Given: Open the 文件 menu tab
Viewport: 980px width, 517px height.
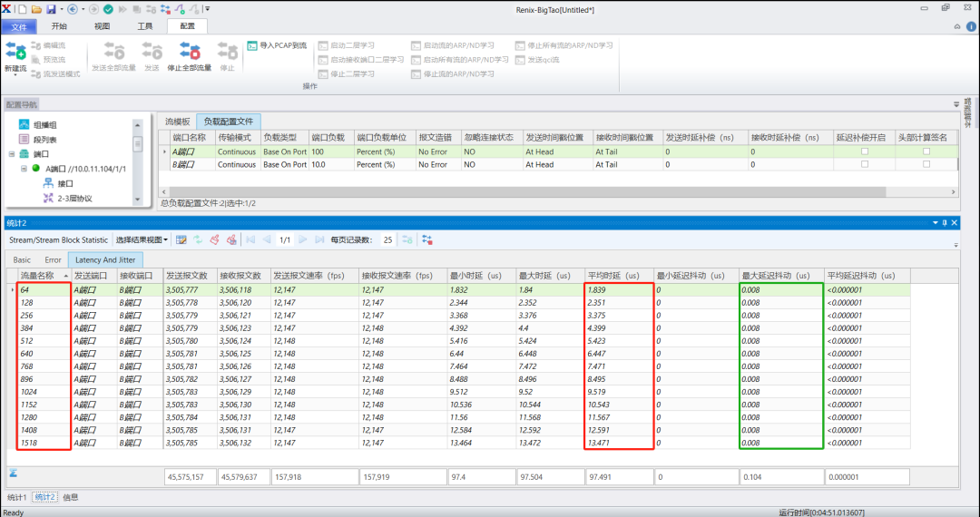Looking at the screenshot, I should (x=19, y=26).
